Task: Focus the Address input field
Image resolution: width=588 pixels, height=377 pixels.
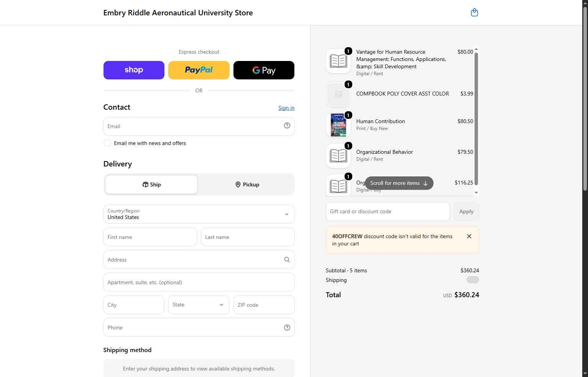Action: 194,260
